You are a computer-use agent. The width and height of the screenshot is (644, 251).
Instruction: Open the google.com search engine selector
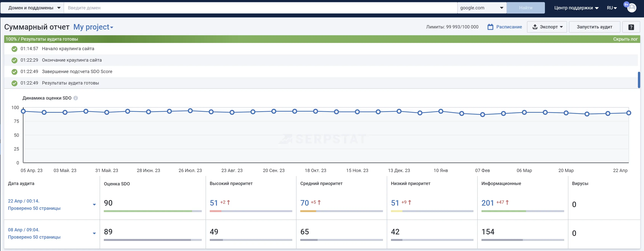pyautogui.click(x=481, y=8)
